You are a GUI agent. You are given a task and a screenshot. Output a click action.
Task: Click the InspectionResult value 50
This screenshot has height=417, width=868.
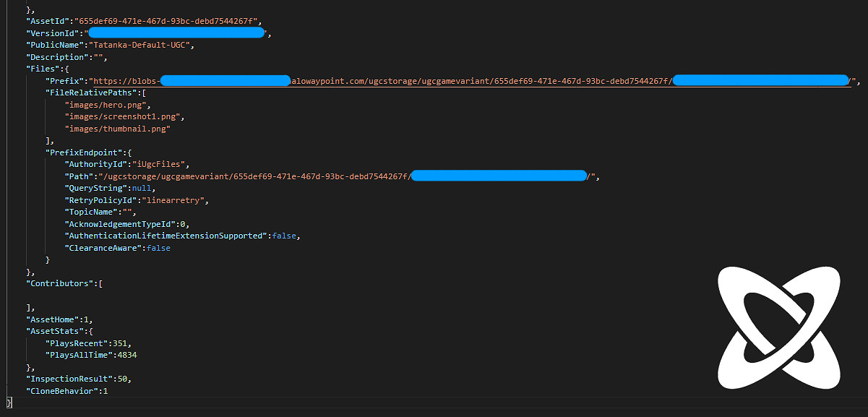pos(123,379)
